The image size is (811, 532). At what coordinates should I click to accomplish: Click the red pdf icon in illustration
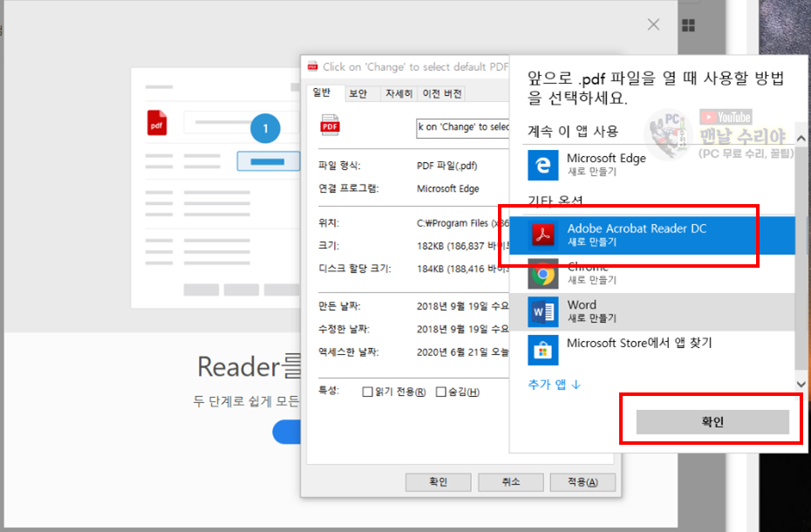pos(157,123)
